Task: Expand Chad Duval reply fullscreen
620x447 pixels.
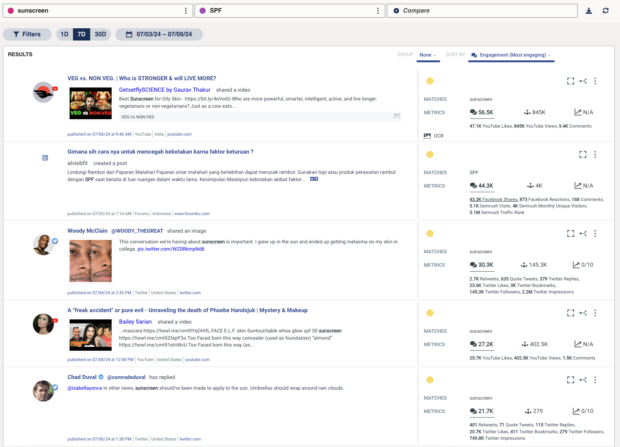Action: coord(570,380)
